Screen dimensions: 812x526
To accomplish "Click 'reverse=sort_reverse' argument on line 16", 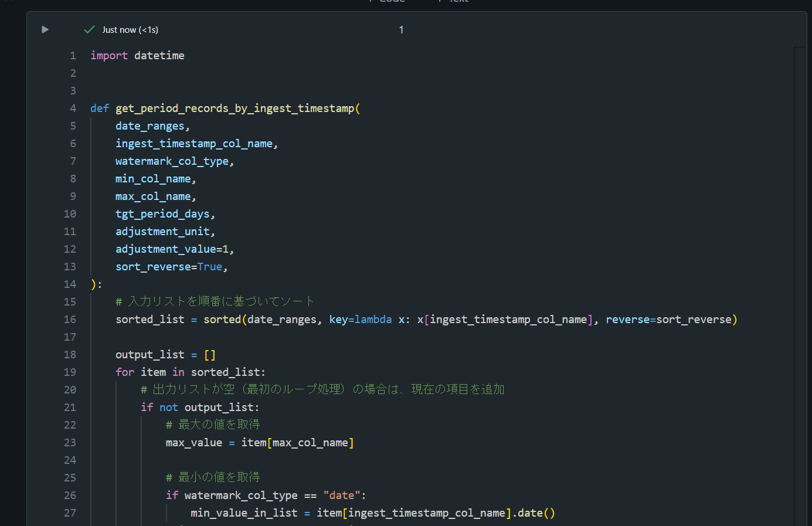I will click(x=669, y=320).
